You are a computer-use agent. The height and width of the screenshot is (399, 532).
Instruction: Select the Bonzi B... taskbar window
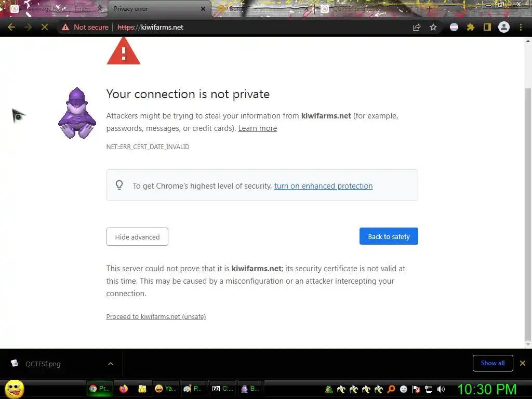[x=250, y=389]
